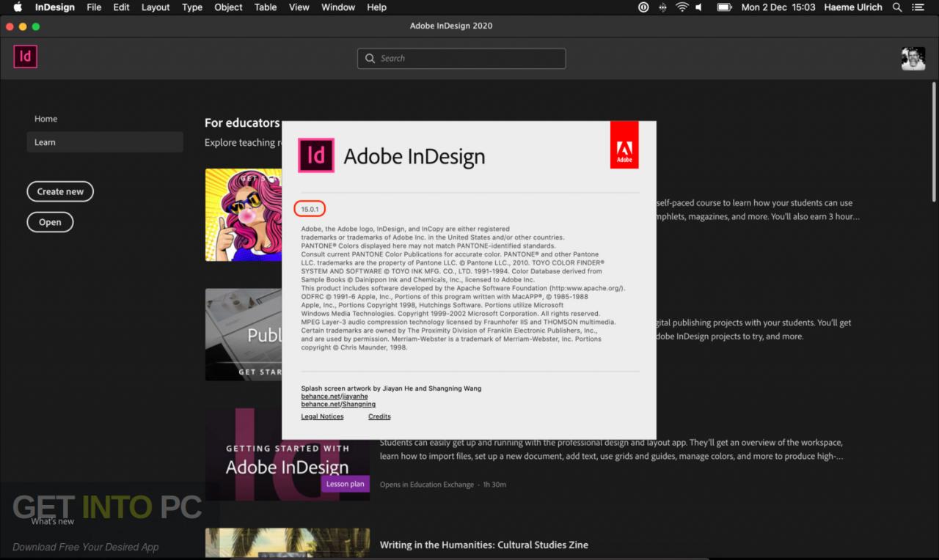Click the Adobe logo in About dialog
Screen dimensions: 939x560
tap(624, 144)
